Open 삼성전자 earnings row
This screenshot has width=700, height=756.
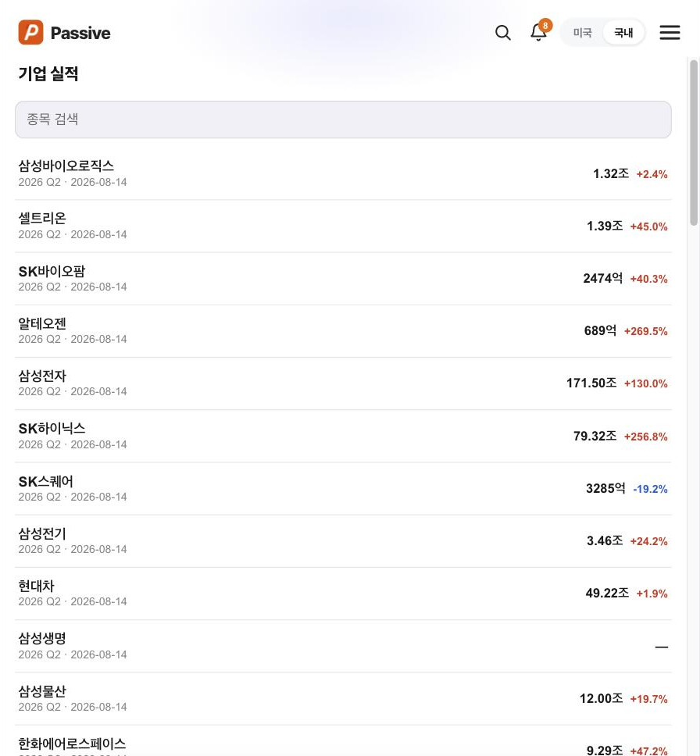coord(343,383)
